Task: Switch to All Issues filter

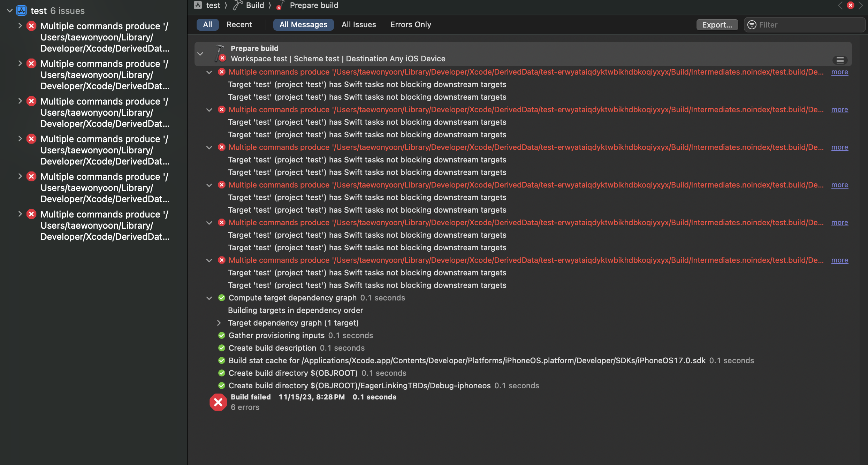Action: pyautogui.click(x=359, y=24)
